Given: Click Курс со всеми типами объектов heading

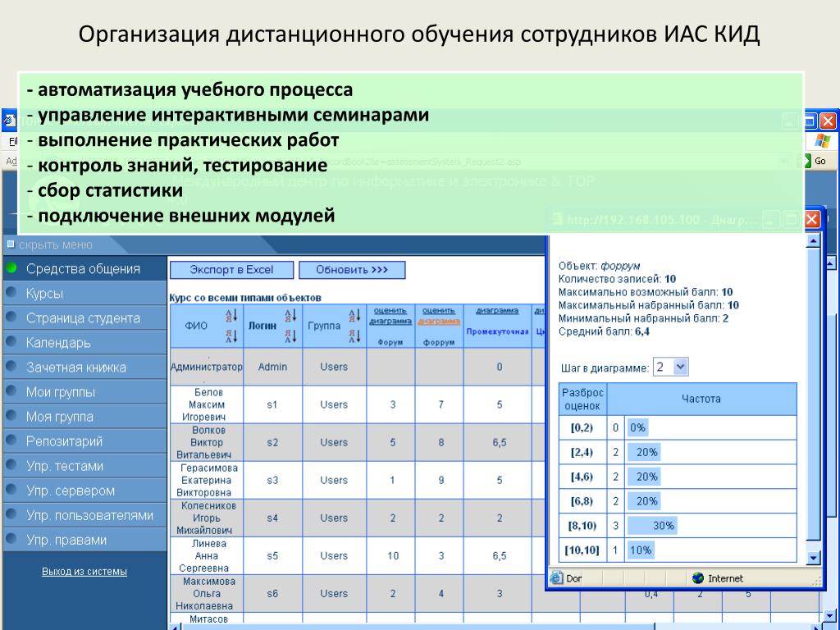Looking at the screenshot, I should click(x=245, y=298).
